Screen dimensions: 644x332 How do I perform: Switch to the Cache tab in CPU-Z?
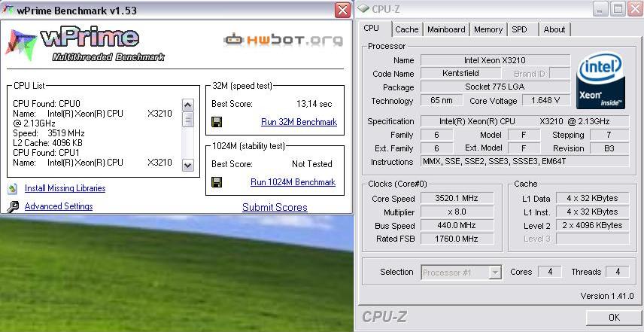[406, 29]
